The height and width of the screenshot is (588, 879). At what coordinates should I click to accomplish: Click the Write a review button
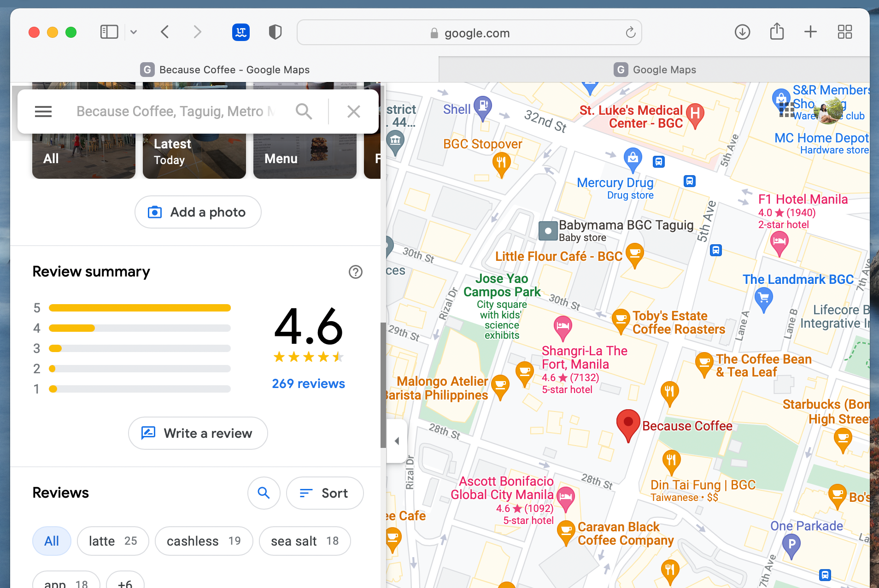click(197, 433)
